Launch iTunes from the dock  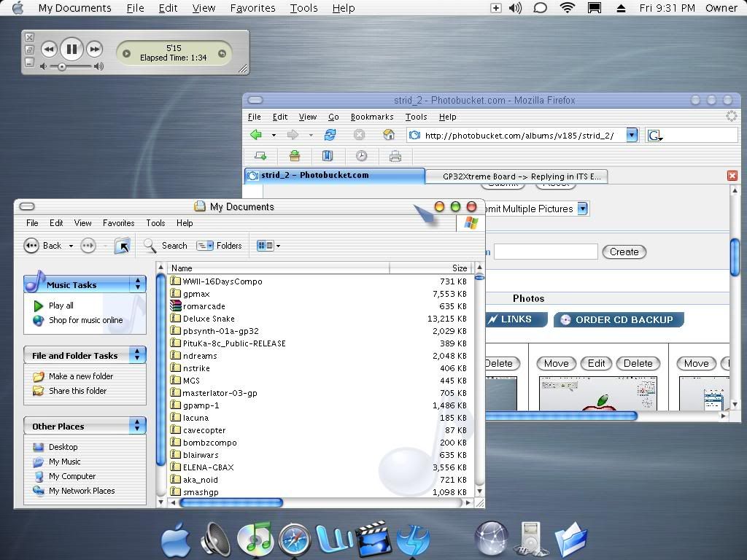click(x=255, y=539)
